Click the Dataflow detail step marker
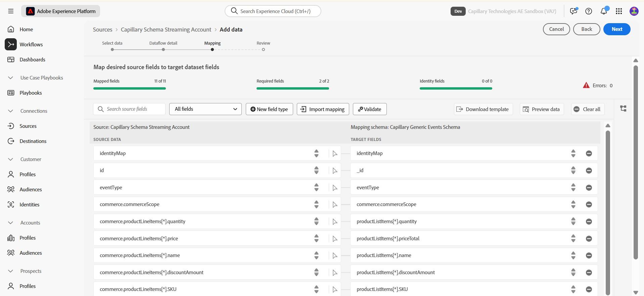 [163, 49]
